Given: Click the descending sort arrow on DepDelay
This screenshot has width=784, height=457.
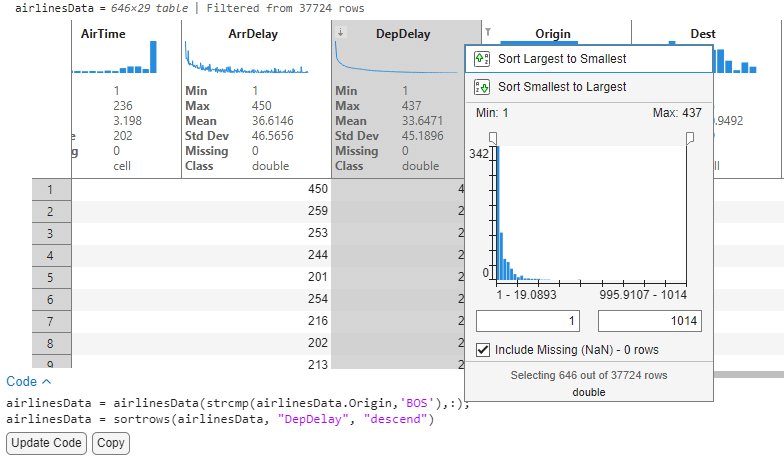Looking at the screenshot, I should (341, 33).
